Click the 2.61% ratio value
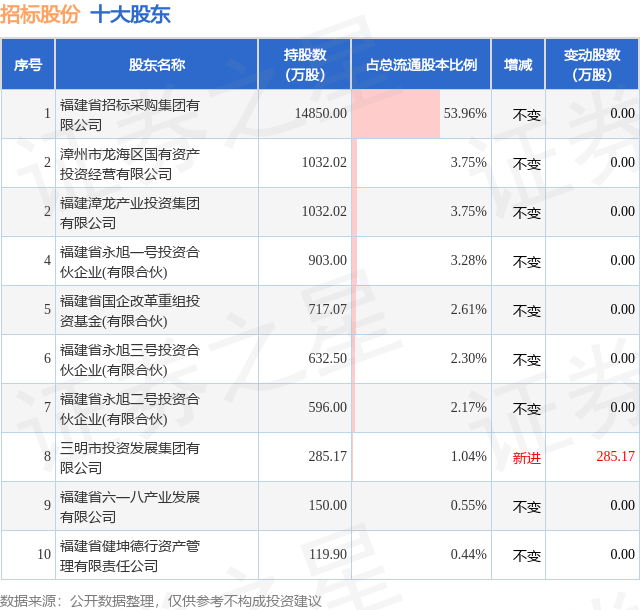This screenshot has width=640, height=610. 469,309
